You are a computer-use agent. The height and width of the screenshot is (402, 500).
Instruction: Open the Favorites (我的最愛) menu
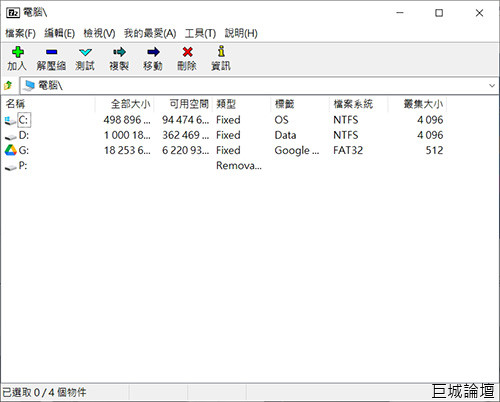(150, 33)
